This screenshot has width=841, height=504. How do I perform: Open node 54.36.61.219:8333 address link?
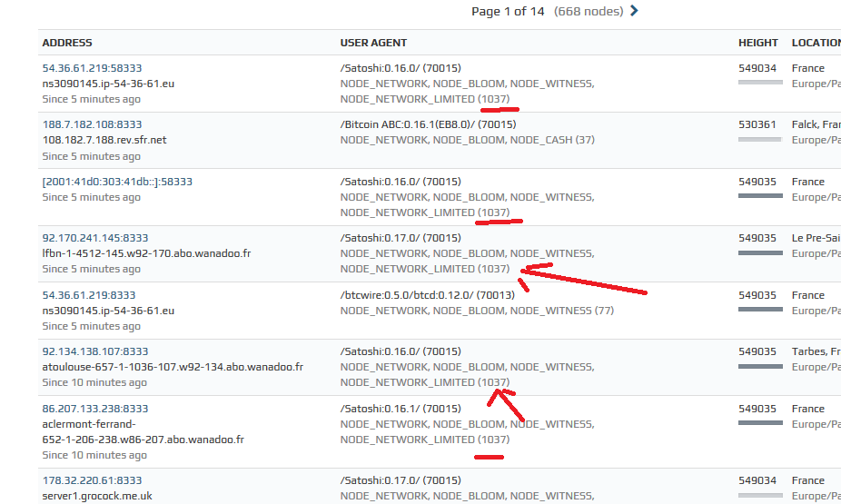click(89, 295)
